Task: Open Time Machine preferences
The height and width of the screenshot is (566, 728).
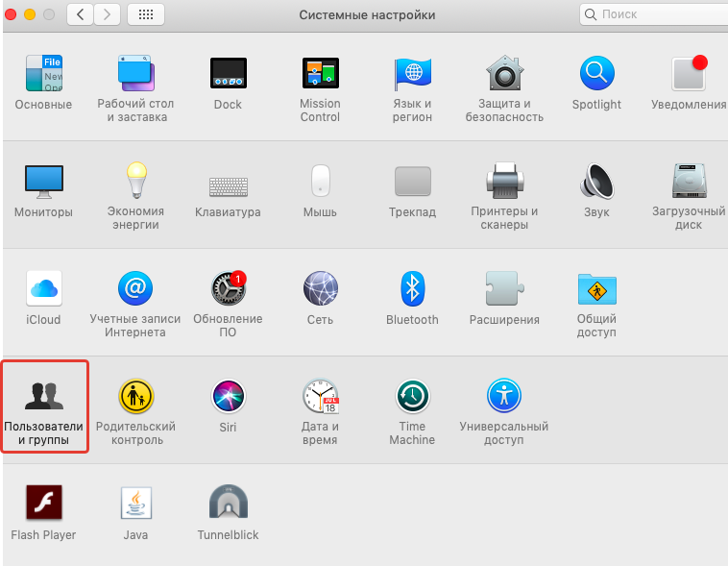Action: (412, 396)
